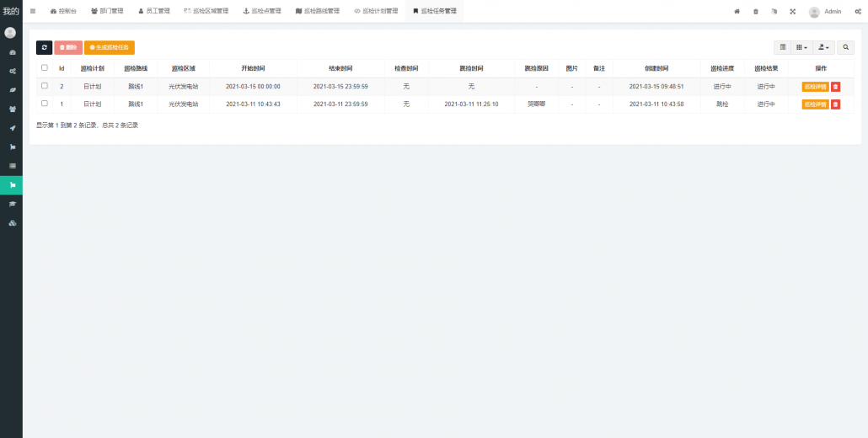The image size is (868, 438).
Task: Open settings gears icon at top right
Action: click(x=857, y=11)
